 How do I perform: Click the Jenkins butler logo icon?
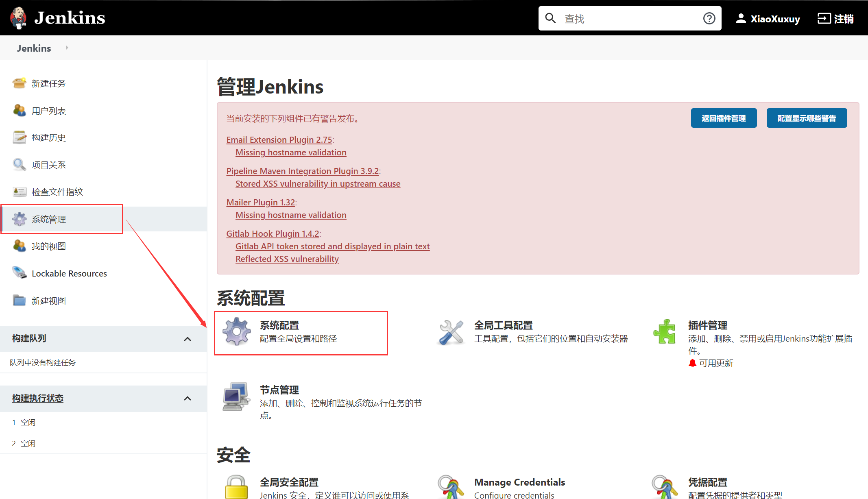pyautogui.click(x=18, y=18)
